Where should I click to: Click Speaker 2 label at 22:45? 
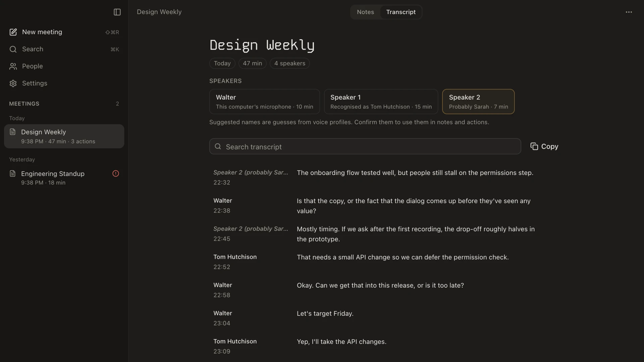click(x=251, y=229)
